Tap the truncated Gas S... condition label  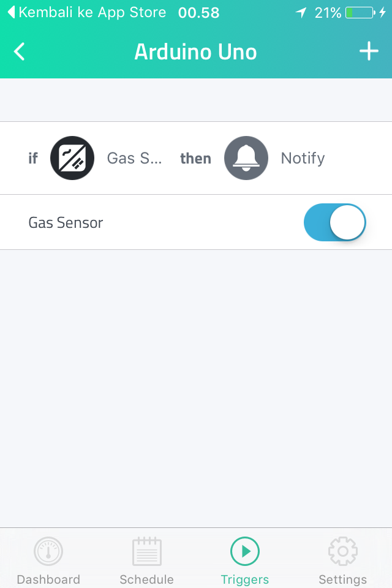click(134, 158)
